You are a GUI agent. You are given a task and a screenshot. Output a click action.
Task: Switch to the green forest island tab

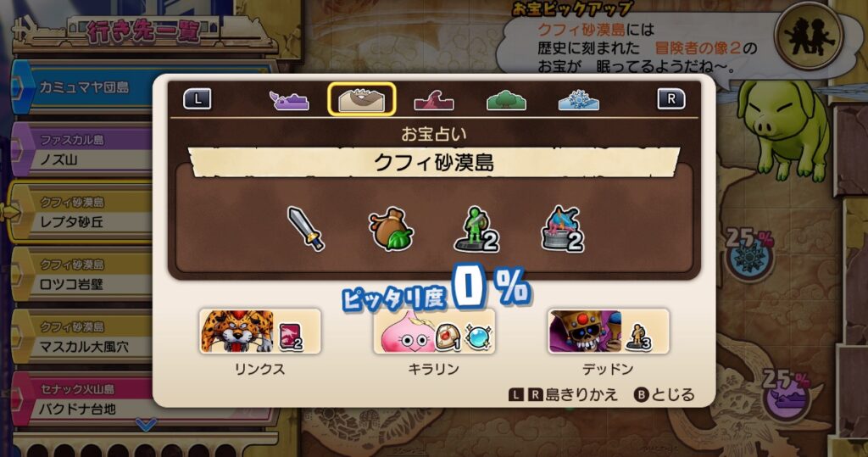(506, 101)
